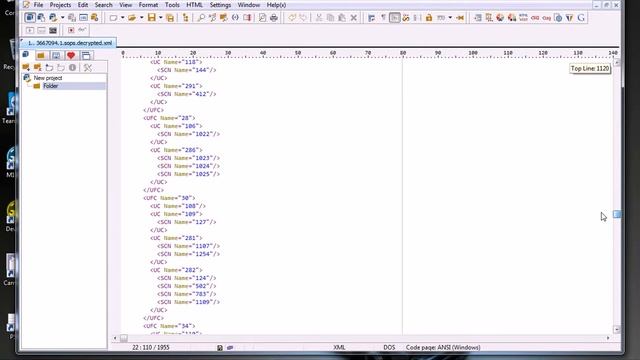Open the Settings menu
640x360 pixels.
(220, 5)
